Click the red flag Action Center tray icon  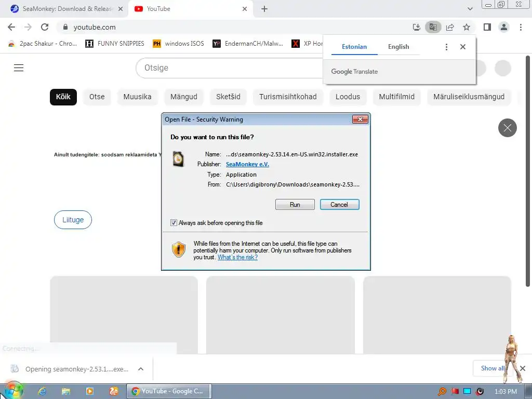tap(455, 392)
